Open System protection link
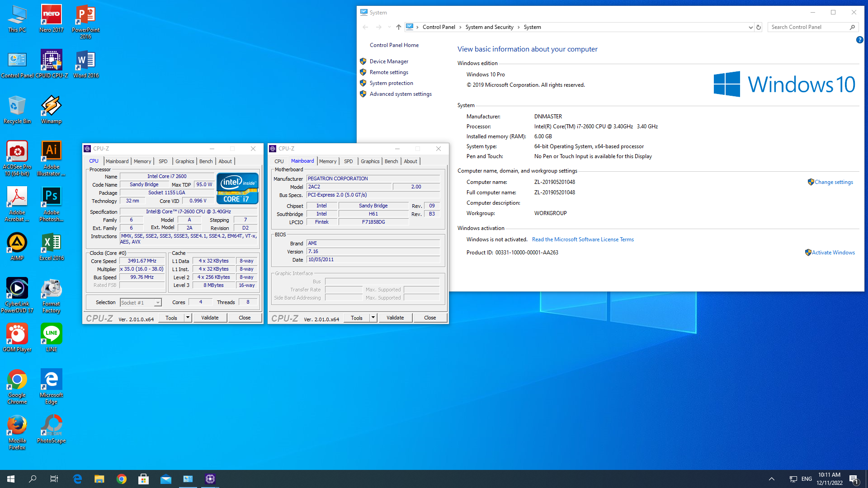The image size is (868, 488). (392, 83)
